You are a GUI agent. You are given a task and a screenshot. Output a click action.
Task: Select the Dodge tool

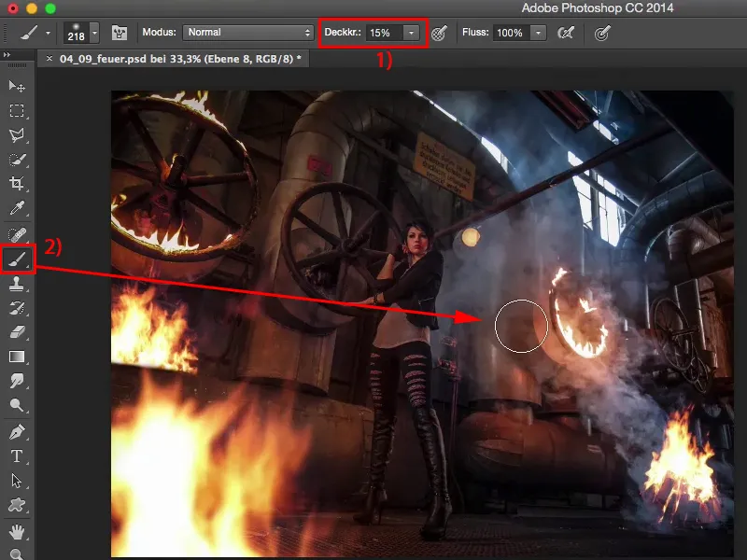[17, 405]
